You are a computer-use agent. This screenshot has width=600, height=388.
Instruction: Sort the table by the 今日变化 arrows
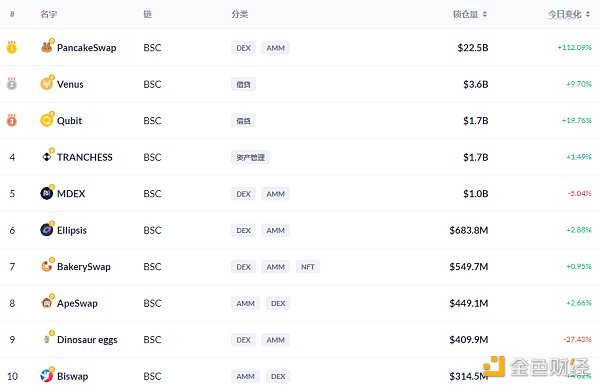click(588, 15)
